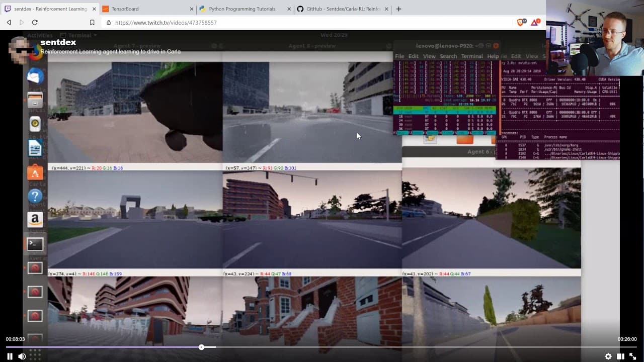The width and height of the screenshot is (644, 362).
Task: Open the Terminal app menu dropdown
Action: [79, 35]
